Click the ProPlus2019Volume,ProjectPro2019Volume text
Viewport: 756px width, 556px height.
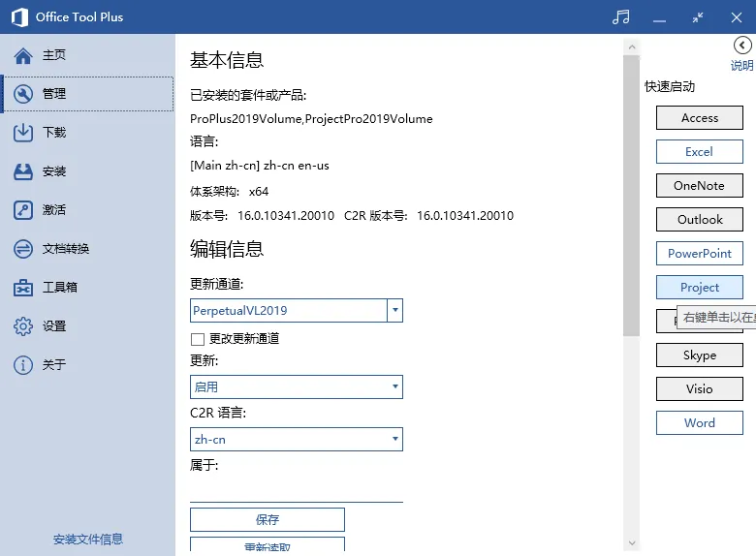coord(311,119)
